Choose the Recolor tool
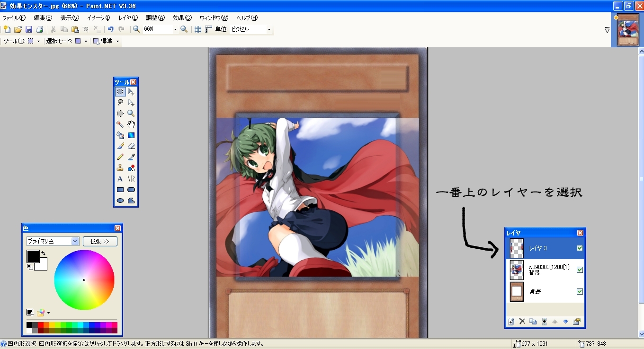This screenshot has width=644, height=349. click(x=131, y=168)
